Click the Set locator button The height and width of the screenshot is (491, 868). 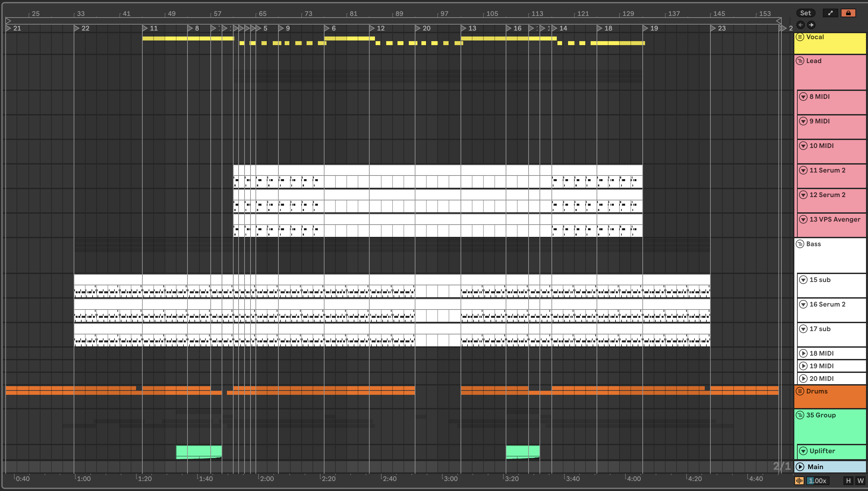pos(805,13)
